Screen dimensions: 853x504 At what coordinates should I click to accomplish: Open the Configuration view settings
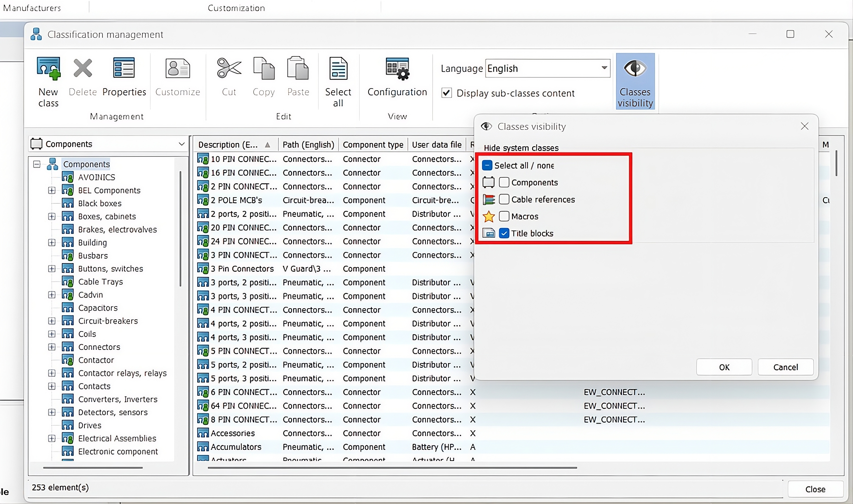click(397, 69)
